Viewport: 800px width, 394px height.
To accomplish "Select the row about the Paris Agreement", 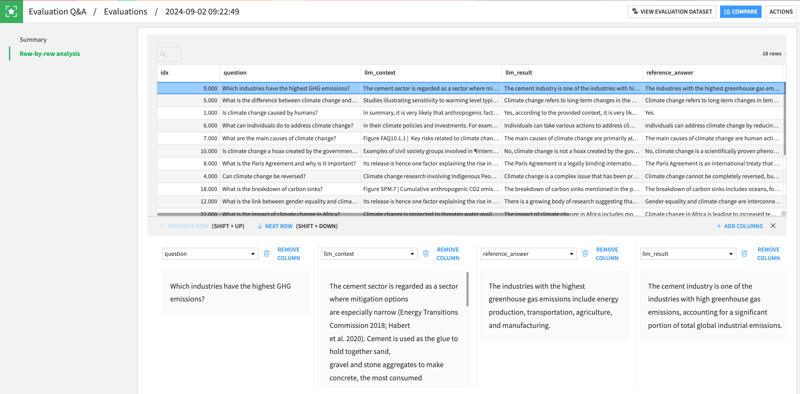I will coord(470,163).
